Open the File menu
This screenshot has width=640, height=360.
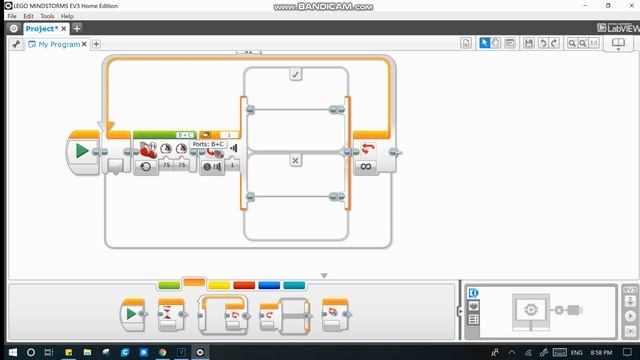point(12,16)
